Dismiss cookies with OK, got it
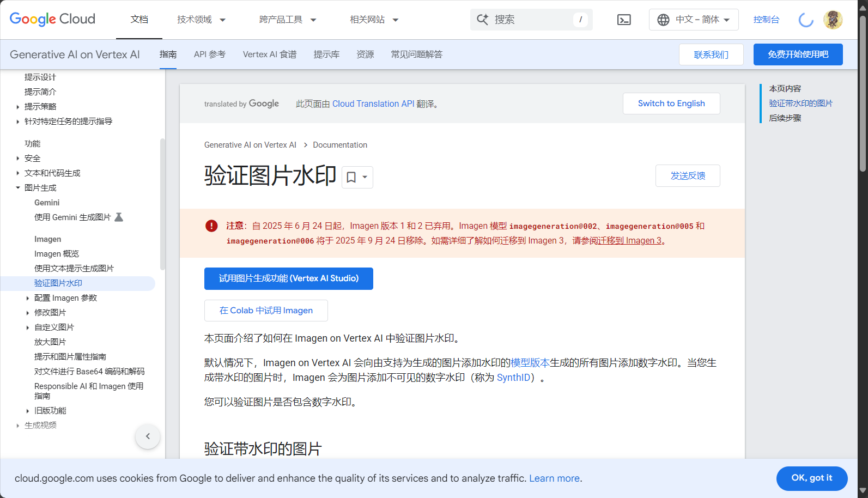 click(812, 478)
